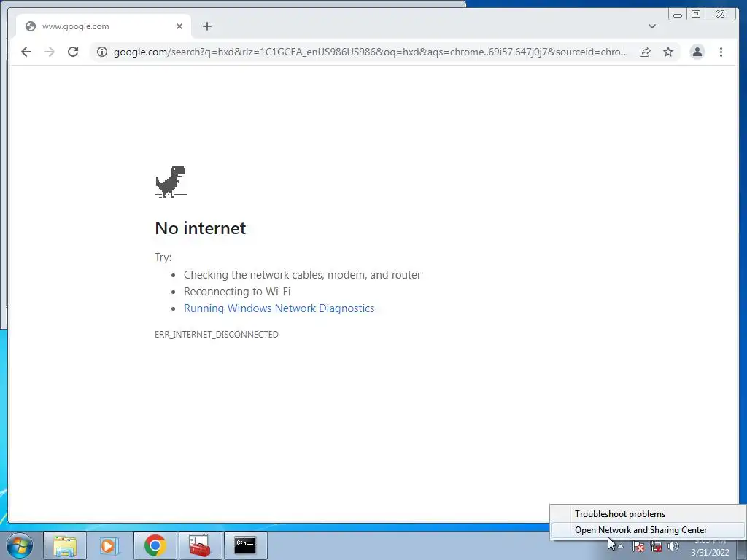Close the Chrome window
The image size is (747, 560).
point(720,15)
